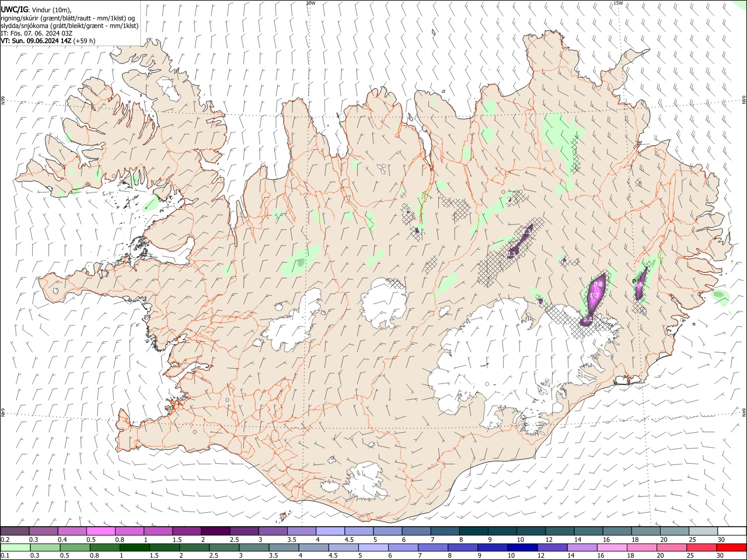The height and width of the screenshot is (560, 747).
Task: Pick the 0.3–0.5 swatch in the green rain scale
Action: [x=46, y=548]
